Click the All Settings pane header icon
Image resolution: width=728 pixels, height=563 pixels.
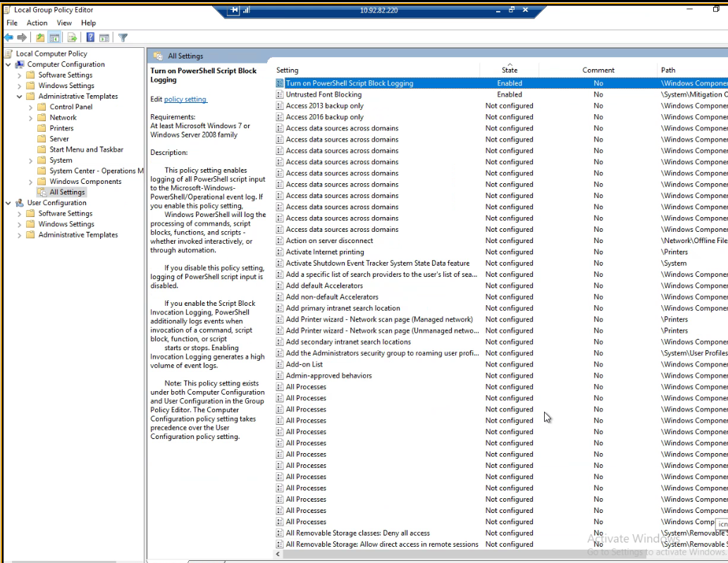coord(158,55)
